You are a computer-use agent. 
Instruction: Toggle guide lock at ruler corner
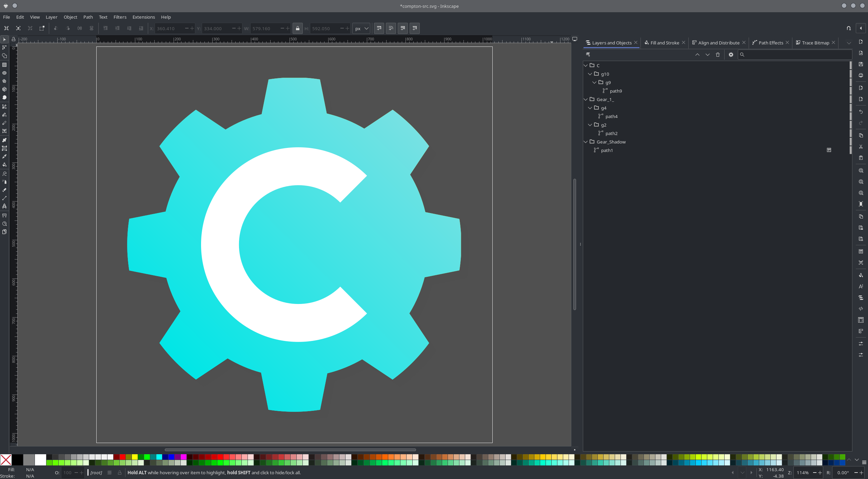(x=14, y=39)
